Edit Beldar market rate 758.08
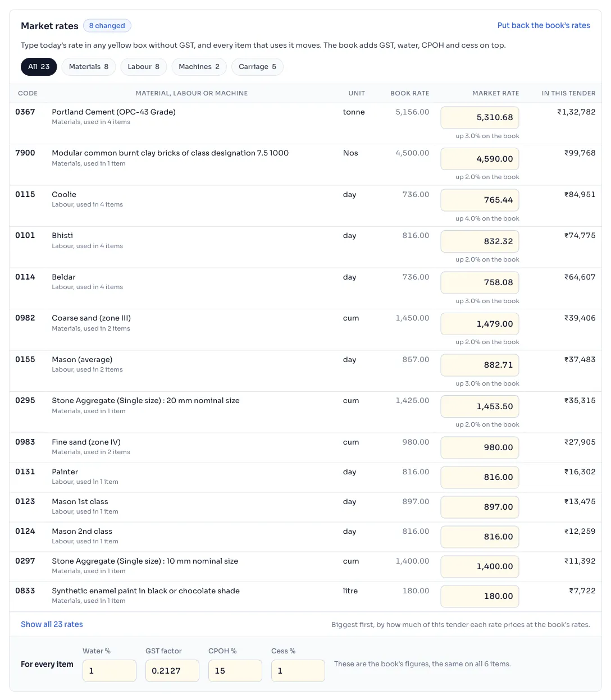 point(480,282)
